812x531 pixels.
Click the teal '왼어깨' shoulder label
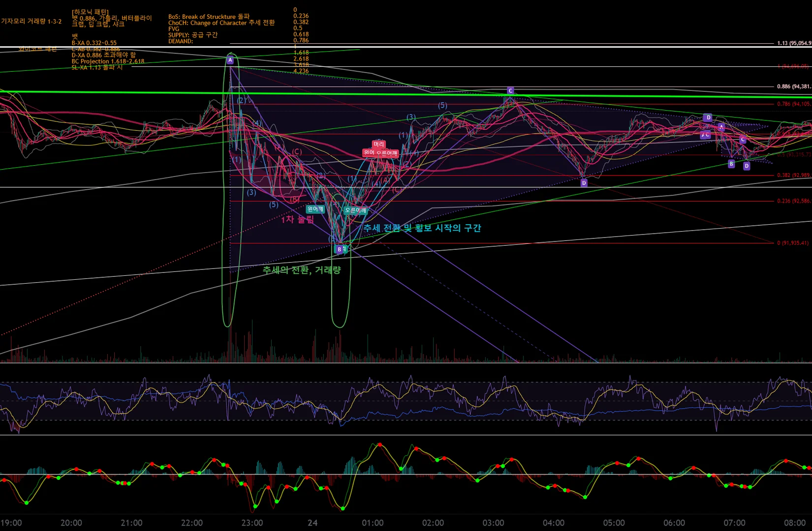[315, 209]
